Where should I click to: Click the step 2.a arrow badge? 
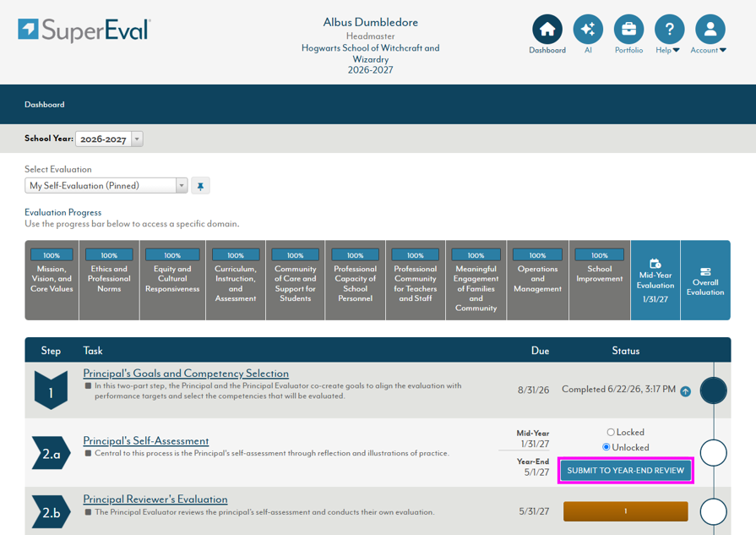click(52, 453)
